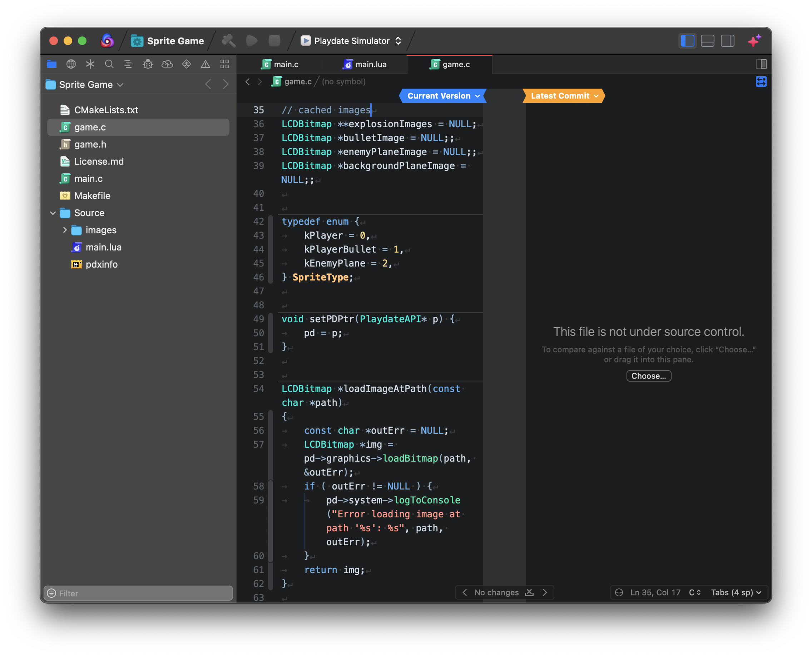Open the grid all-sidebars icon

225,64
